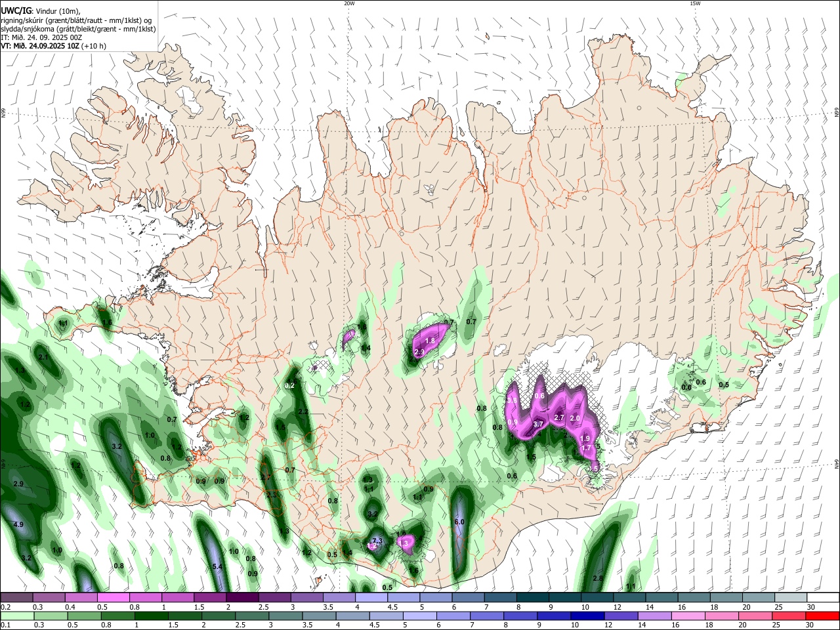Click the dark teal 8–9 swatch in upper legend row
The image size is (840, 630).
click(x=532, y=598)
